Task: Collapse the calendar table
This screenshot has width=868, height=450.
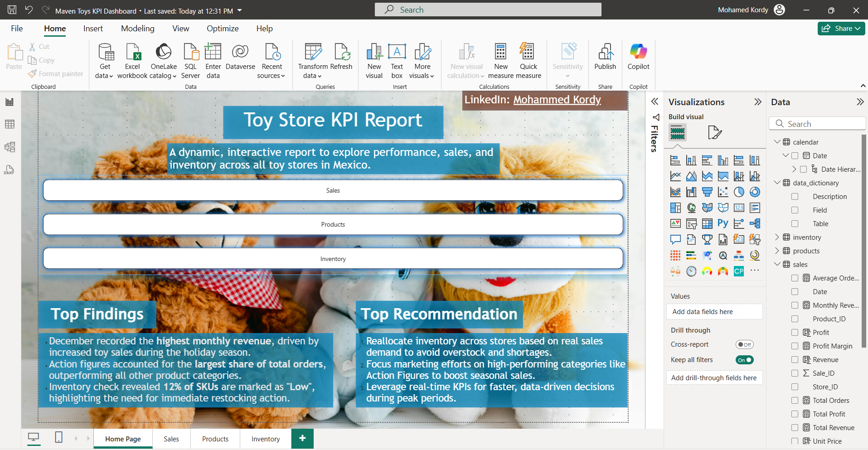Action: click(x=777, y=142)
